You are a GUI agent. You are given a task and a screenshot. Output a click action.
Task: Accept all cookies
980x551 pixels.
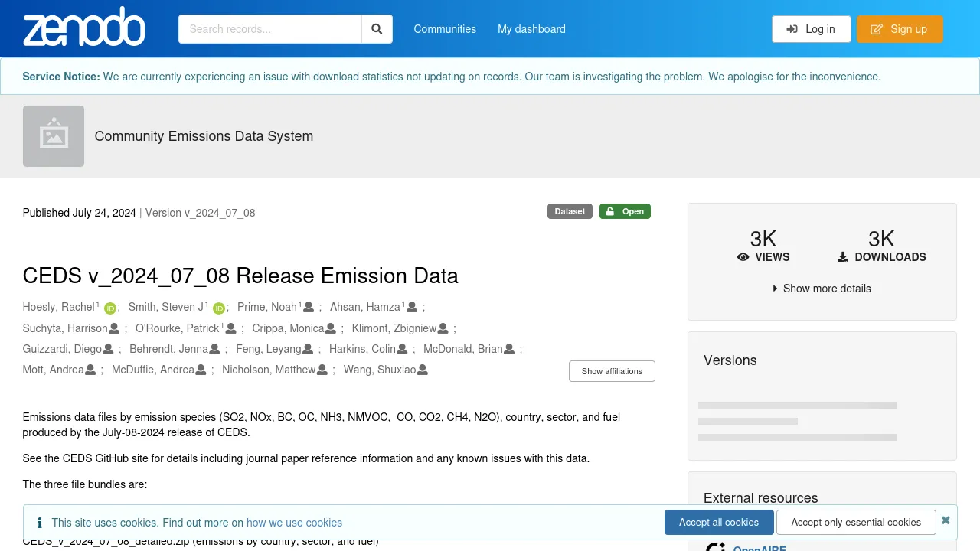point(718,522)
